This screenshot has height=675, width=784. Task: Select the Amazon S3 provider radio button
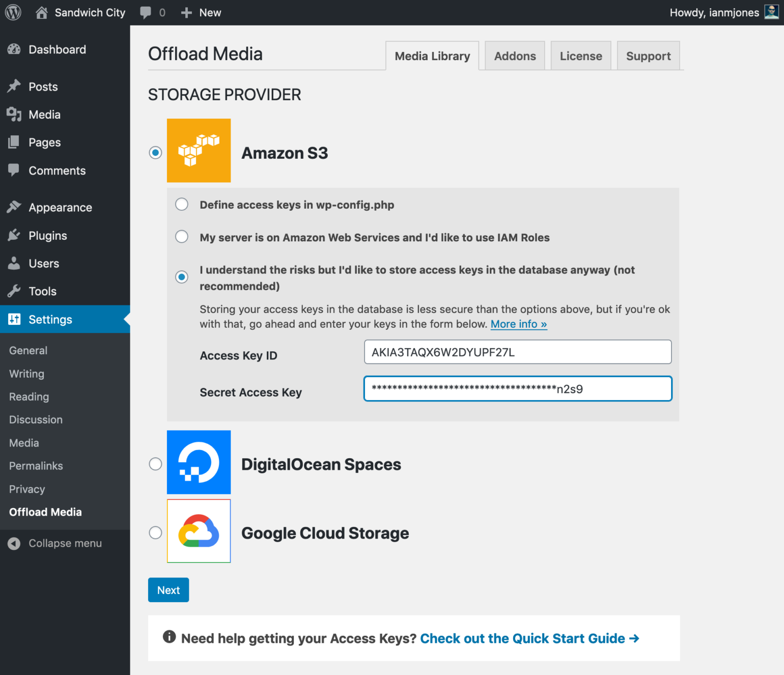(155, 152)
